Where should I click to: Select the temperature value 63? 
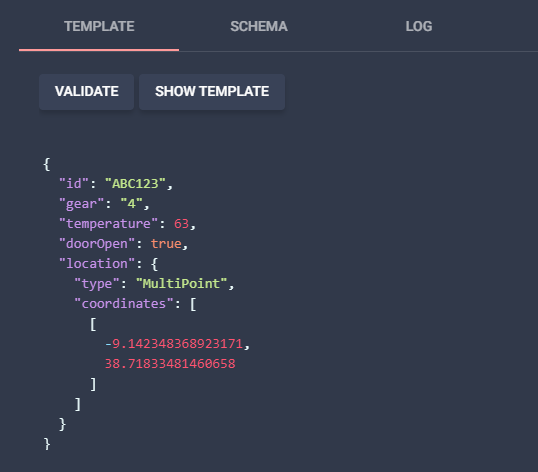pos(181,224)
